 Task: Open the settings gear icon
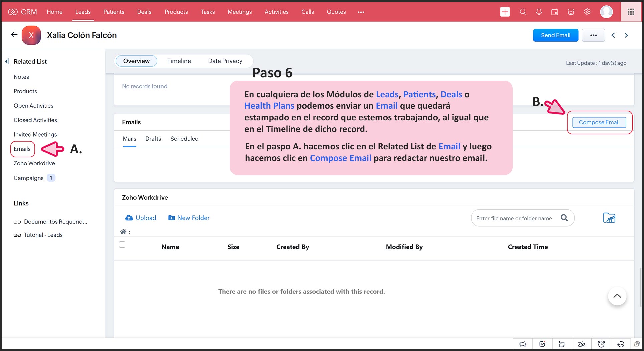coord(587,12)
